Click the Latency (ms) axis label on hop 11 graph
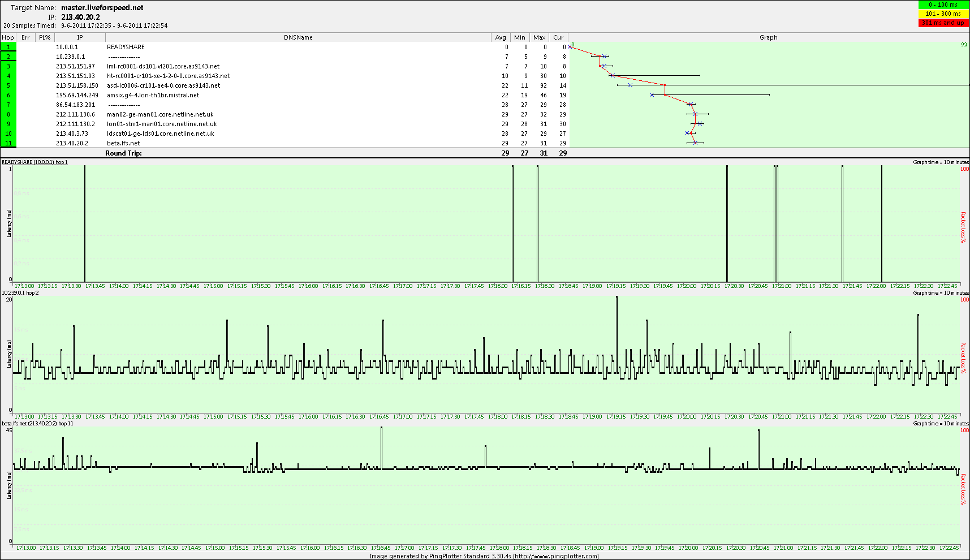The image size is (970, 560). 9,485
